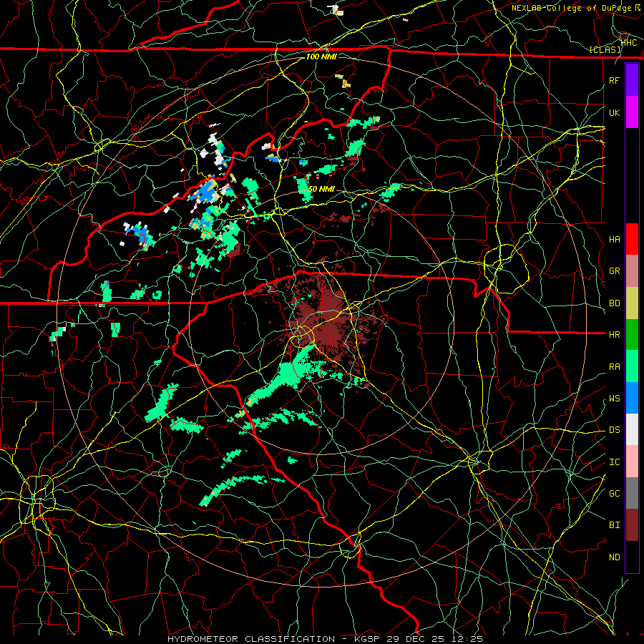This screenshot has height=644, width=644.
Task: Click the HA legend label
Action: pyautogui.click(x=615, y=240)
